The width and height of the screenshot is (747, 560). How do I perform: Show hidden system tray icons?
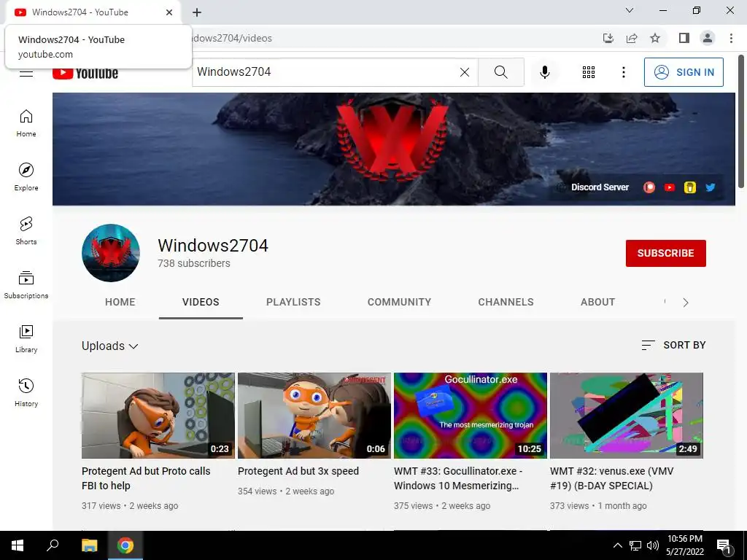click(x=617, y=545)
